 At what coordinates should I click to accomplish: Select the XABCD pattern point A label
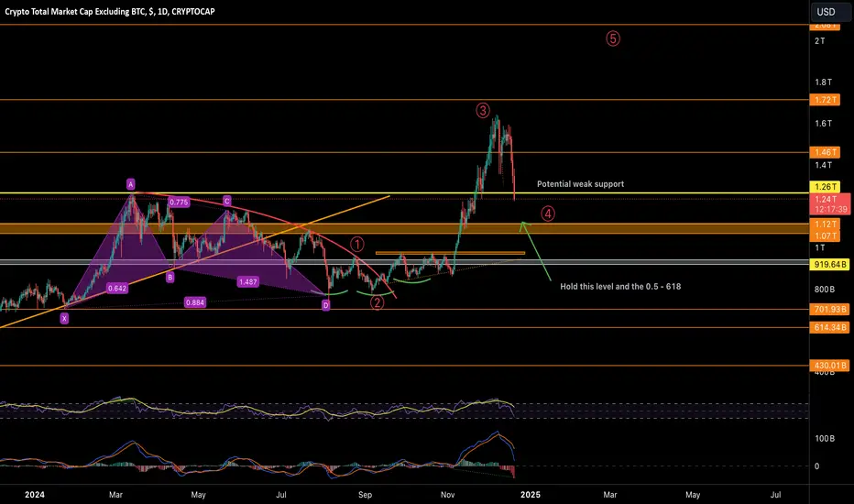point(131,184)
